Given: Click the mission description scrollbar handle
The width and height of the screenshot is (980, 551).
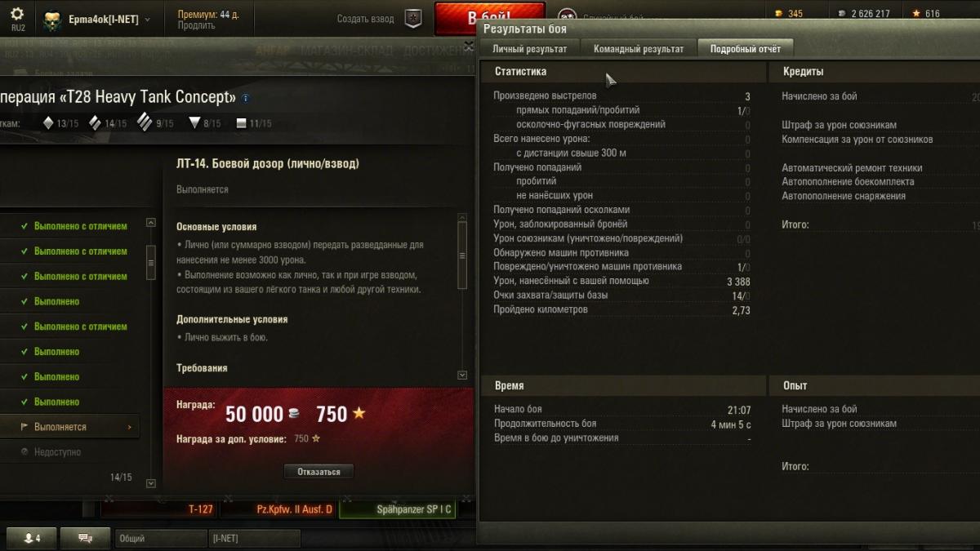Looking at the screenshot, I should [463, 256].
